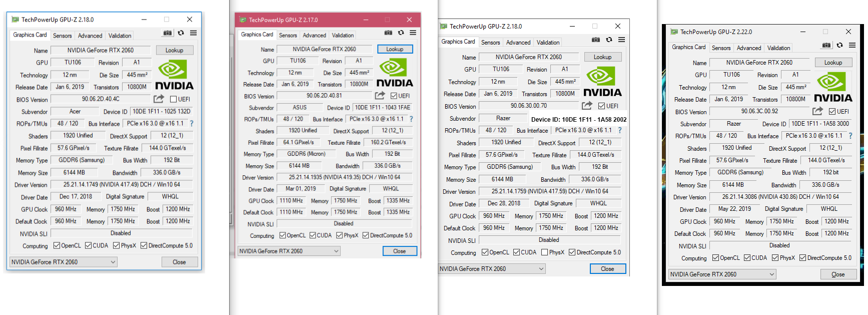Switch to Sensors tab in Acer window

tap(63, 36)
